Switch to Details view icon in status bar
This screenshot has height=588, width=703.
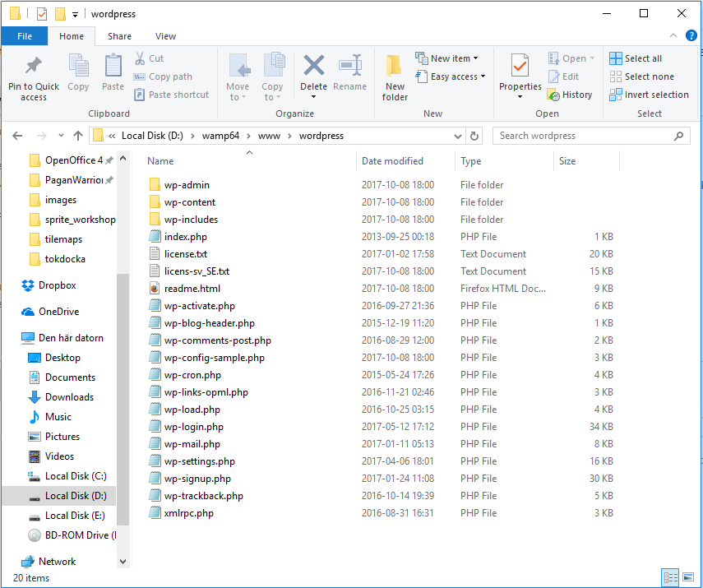(x=671, y=576)
